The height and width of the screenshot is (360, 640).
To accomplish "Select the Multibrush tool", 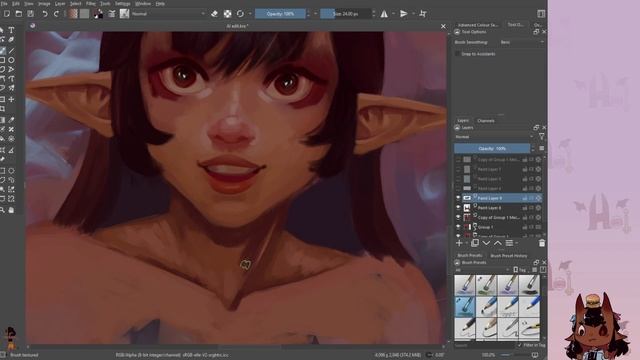I will tap(11, 89).
